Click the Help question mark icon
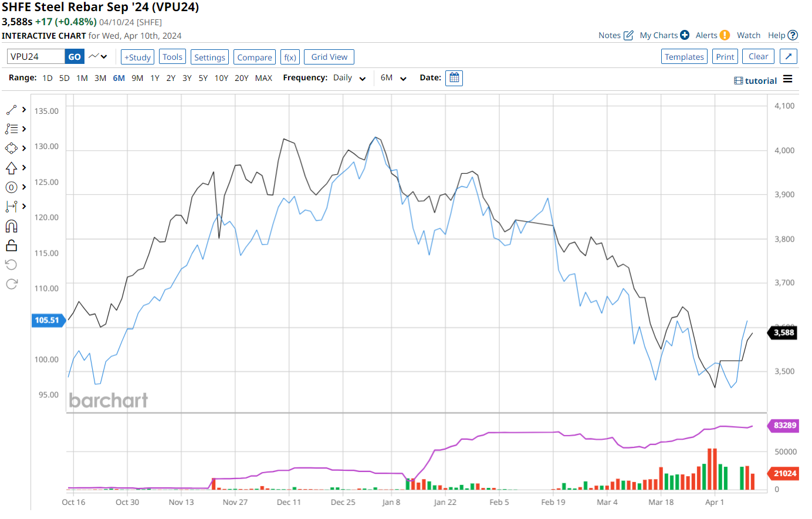This screenshot has width=812, height=519. [x=793, y=35]
